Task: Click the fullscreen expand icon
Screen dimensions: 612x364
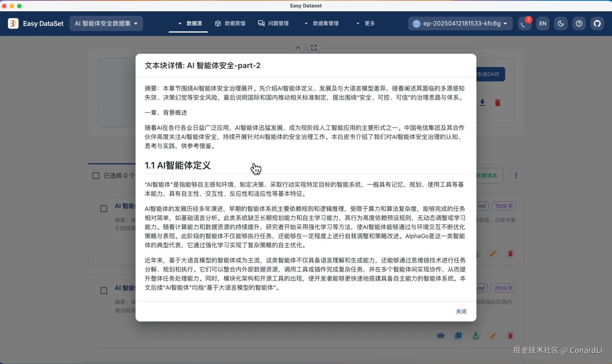Action: coord(314,48)
